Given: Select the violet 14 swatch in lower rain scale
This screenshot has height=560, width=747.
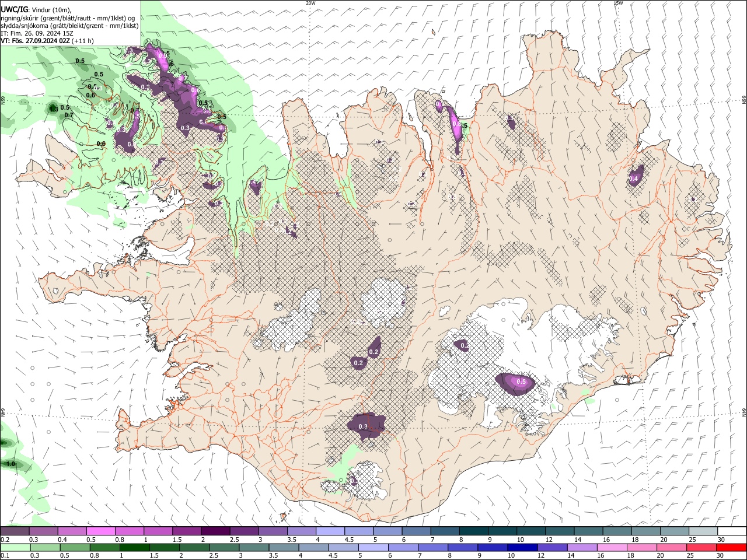Looking at the screenshot, I should pyautogui.click(x=582, y=547).
